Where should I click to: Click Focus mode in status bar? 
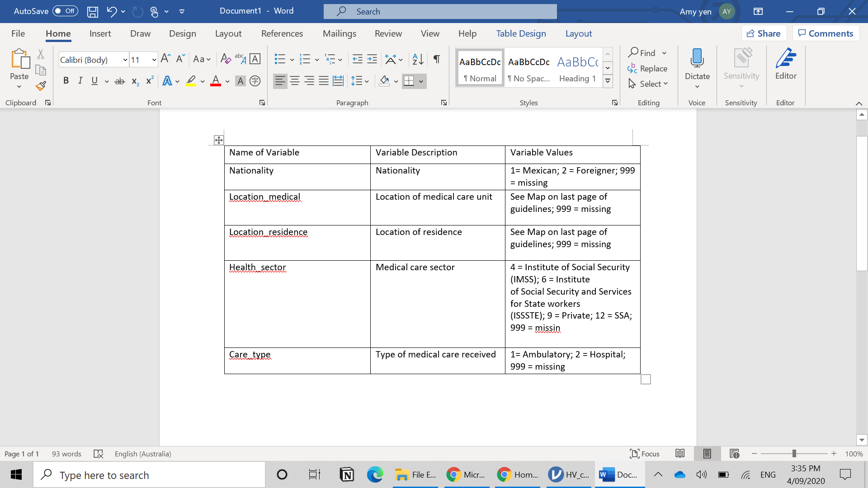click(x=645, y=454)
